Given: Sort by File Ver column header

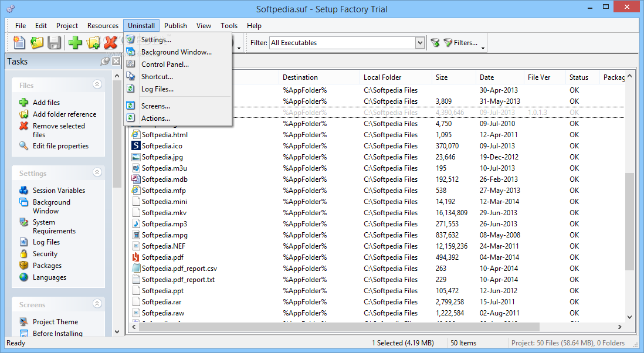Looking at the screenshot, I should (545, 77).
